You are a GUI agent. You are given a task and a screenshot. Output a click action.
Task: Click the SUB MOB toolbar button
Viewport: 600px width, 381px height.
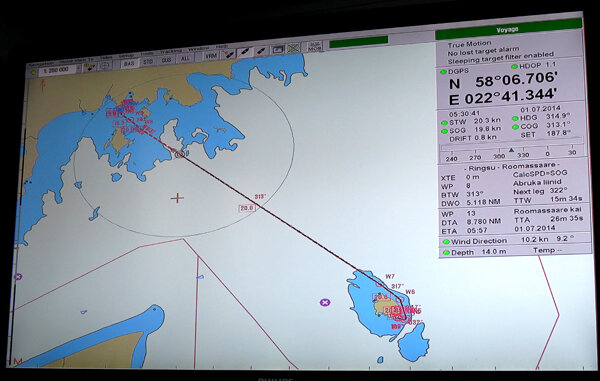(x=315, y=46)
